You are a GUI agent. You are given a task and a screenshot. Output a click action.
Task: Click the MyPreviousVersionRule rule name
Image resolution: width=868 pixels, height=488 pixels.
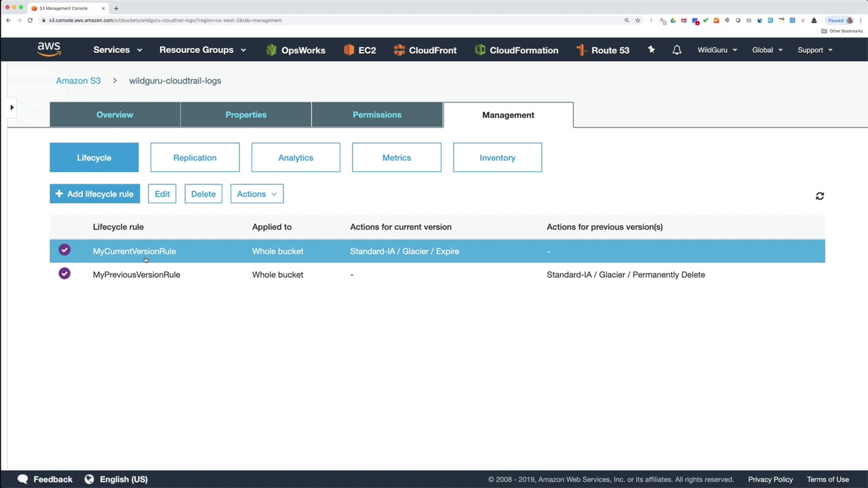click(x=136, y=274)
